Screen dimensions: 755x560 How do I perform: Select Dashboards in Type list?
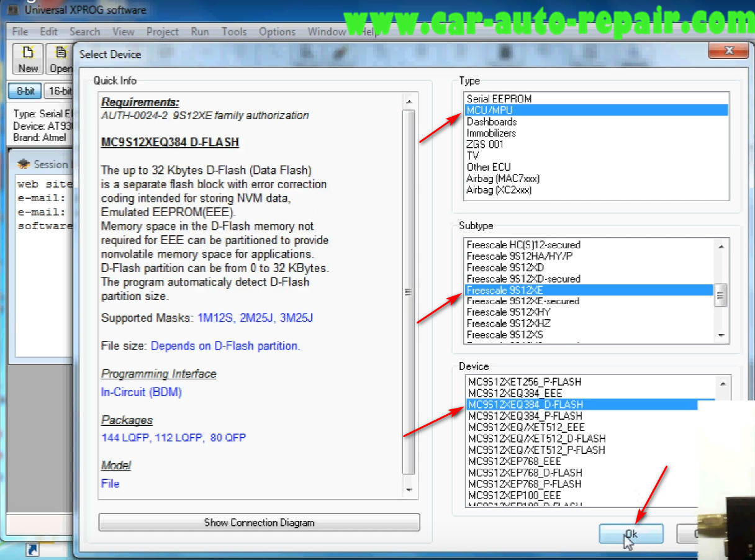point(595,122)
